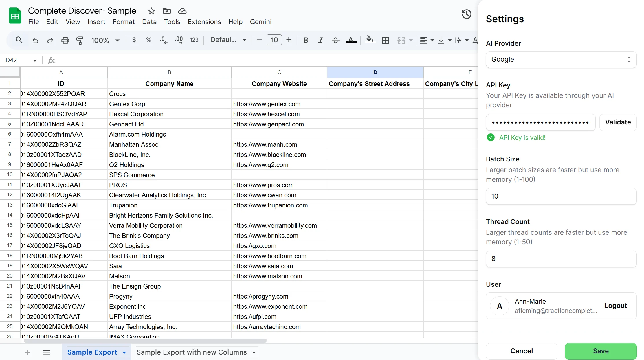Open the AI Provider Google dropdown
The image size is (644, 360).
tap(561, 60)
